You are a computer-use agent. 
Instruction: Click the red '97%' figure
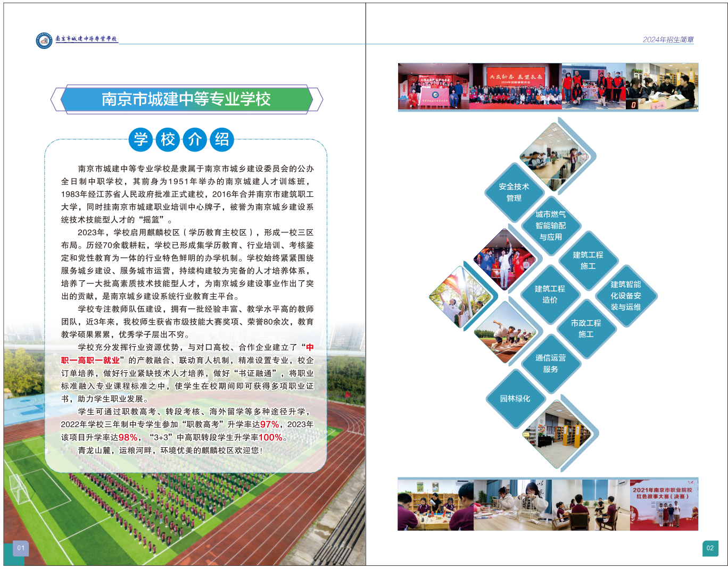pyautogui.click(x=270, y=424)
